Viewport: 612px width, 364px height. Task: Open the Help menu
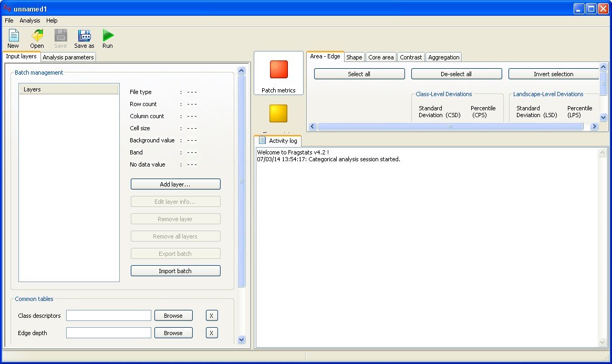[51, 20]
